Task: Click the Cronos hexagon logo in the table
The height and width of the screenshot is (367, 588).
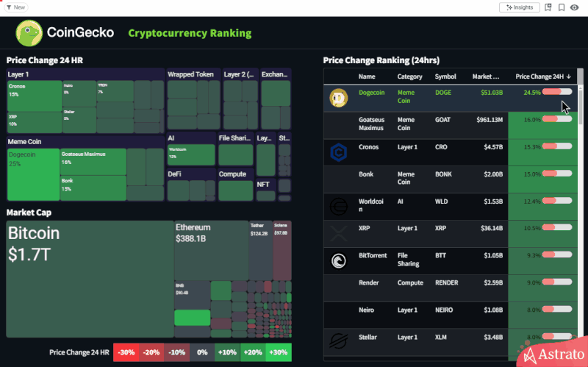Action: coord(338,152)
